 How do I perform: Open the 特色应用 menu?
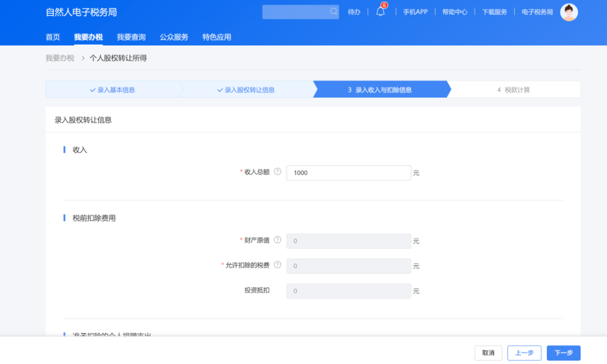215,37
